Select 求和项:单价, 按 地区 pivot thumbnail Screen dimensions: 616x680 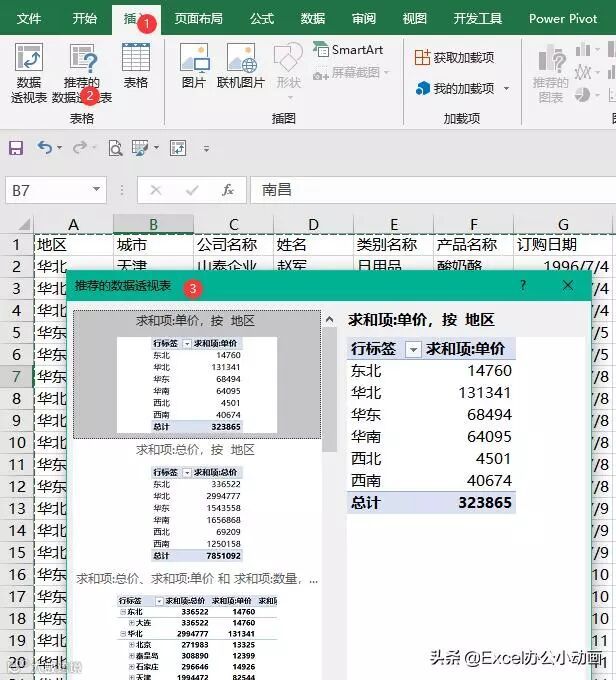[x=197, y=375]
